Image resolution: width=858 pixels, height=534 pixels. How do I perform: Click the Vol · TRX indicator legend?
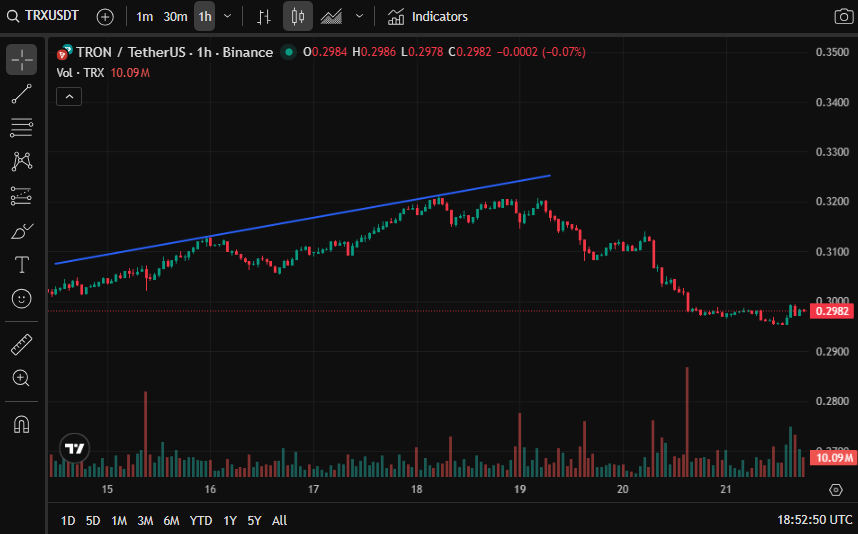pyautogui.click(x=80, y=73)
